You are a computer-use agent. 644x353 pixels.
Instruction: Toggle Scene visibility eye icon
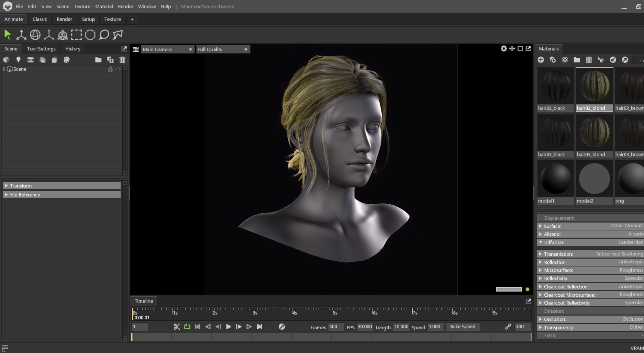pyautogui.click(x=118, y=69)
